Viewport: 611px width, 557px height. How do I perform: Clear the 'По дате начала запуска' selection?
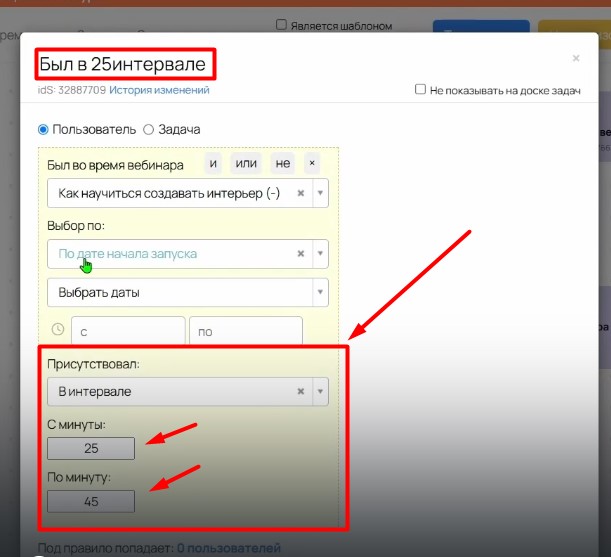point(301,254)
